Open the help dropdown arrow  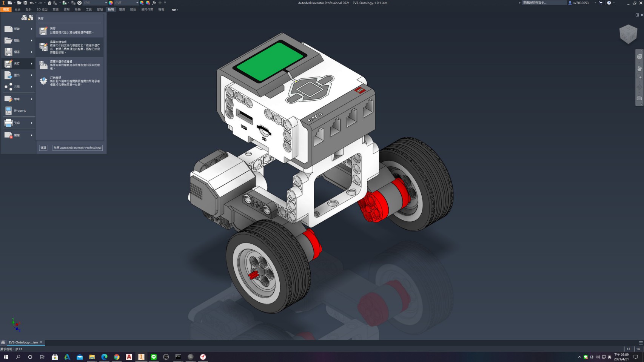coord(614,3)
